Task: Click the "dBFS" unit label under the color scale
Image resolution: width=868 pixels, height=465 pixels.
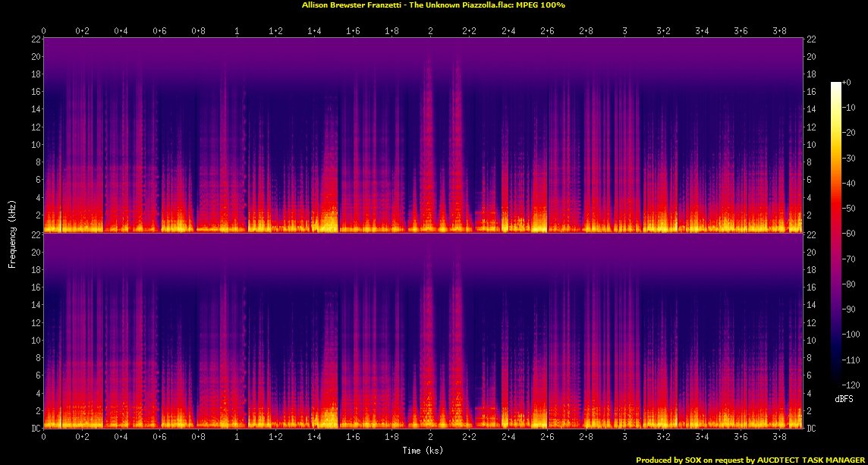Action: click(x=844, y=398)
